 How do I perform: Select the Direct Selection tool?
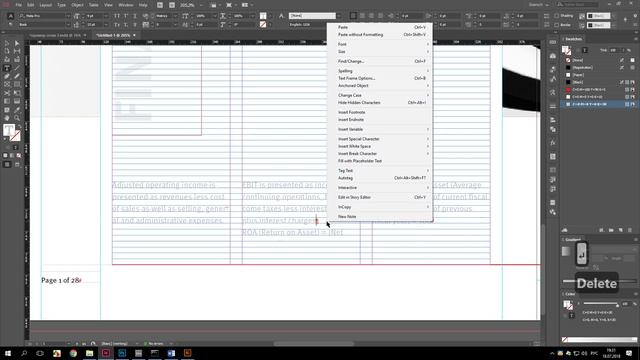point(17,43)
